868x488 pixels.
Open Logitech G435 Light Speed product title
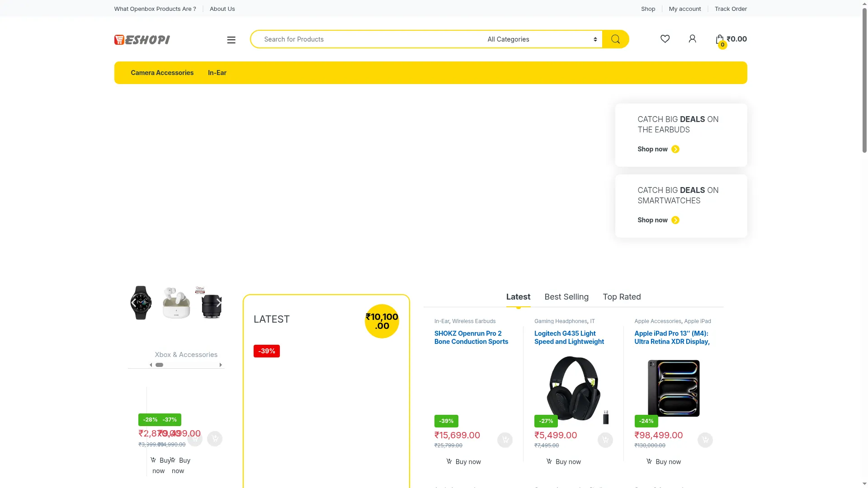click(x=569, y=338)
